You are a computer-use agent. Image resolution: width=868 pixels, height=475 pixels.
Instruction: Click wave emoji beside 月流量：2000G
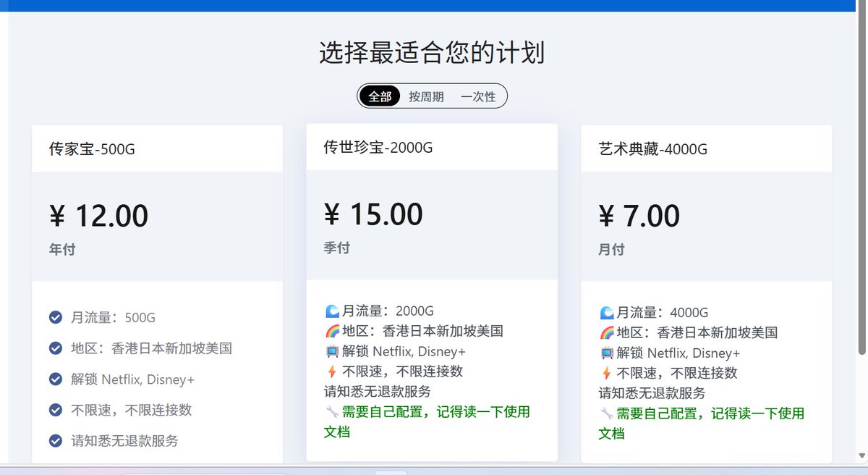tap(332, 311)
